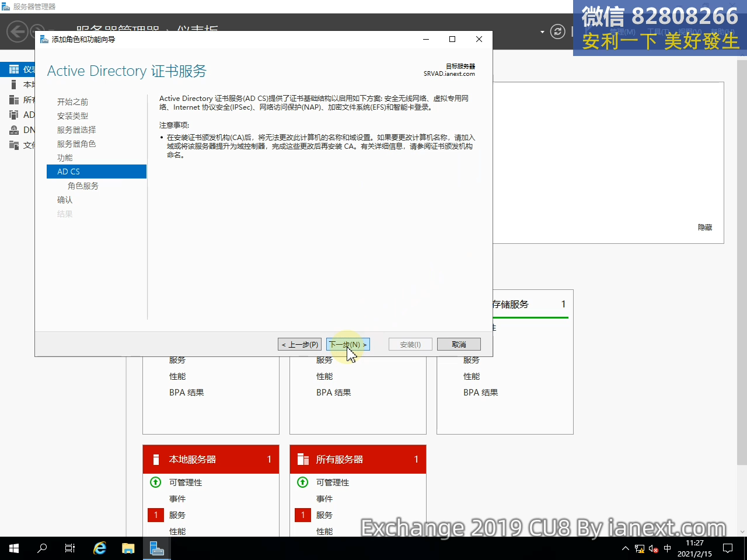Open 事件 in the 本地服务器 tile
Screen dimensions: 747x560
point(177,499)
